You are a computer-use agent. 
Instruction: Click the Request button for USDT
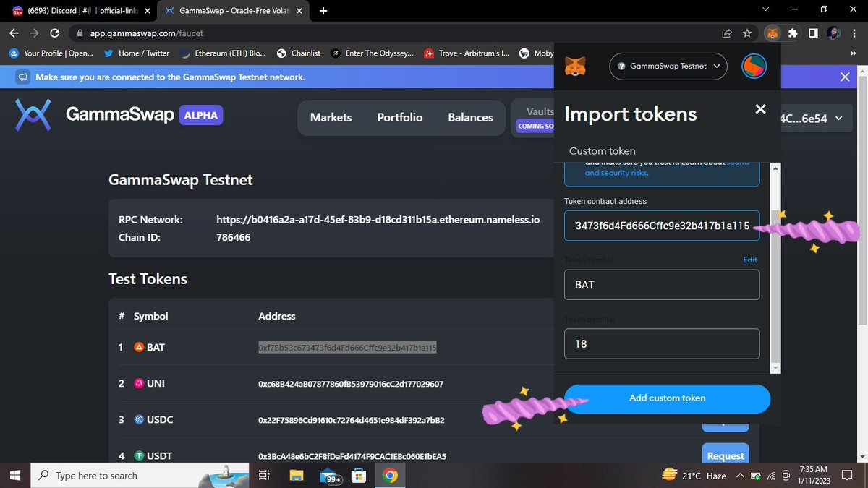tap(726, 455)
